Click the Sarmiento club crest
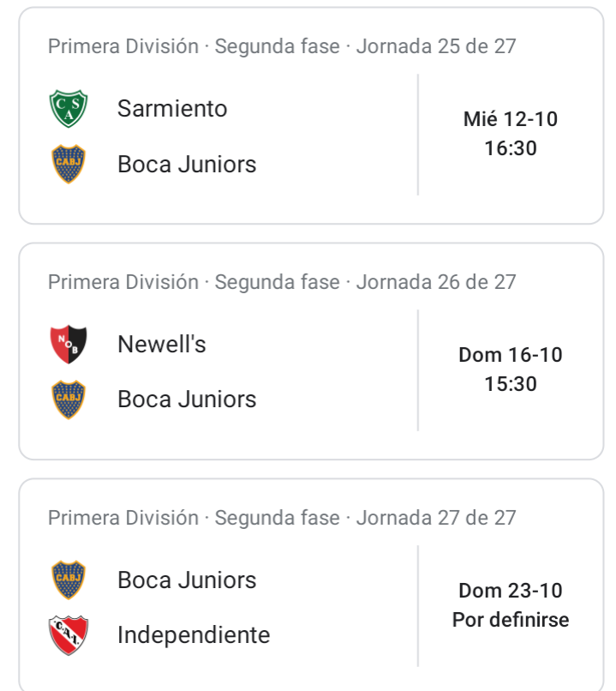The height and width of the screenshot is (691, 616). [69, 108]
